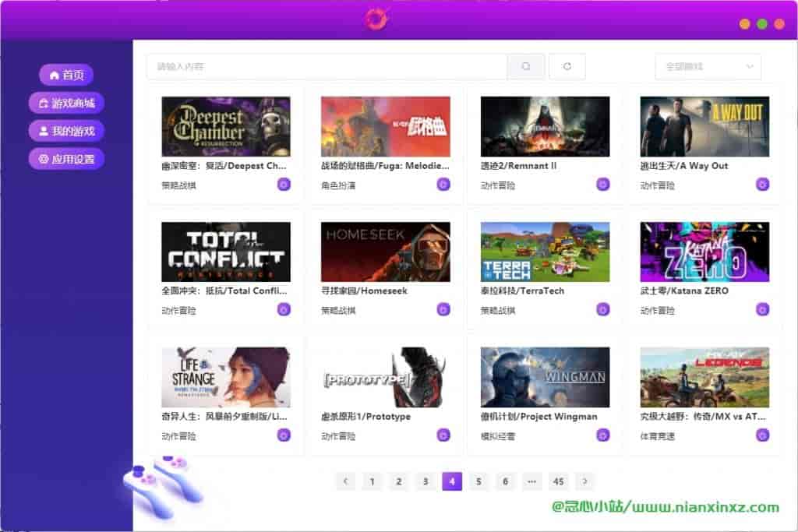This screenshot has width=798, height=532.
Task: Open the 首页 home page
Action: coord(66,76)
